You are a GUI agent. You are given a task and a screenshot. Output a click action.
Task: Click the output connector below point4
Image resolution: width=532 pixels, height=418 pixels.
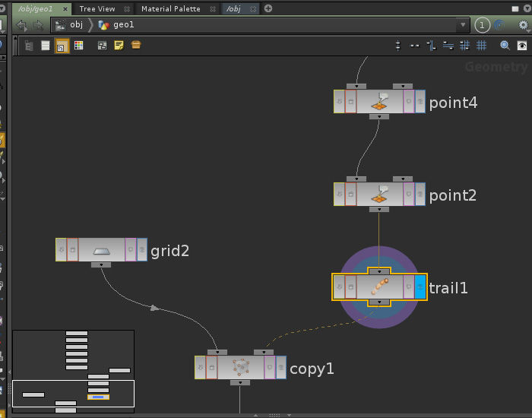point(378,117)
